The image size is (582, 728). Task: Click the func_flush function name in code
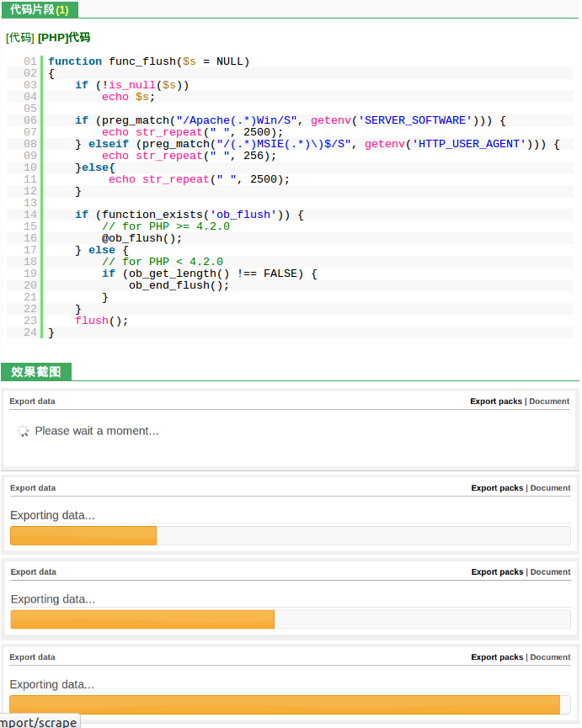(x=142, y=61)
